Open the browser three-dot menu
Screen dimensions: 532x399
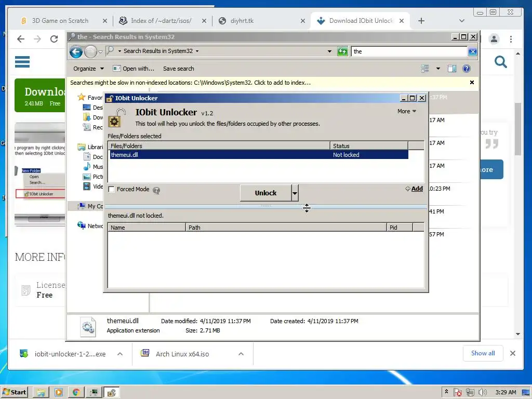(511, 39)
